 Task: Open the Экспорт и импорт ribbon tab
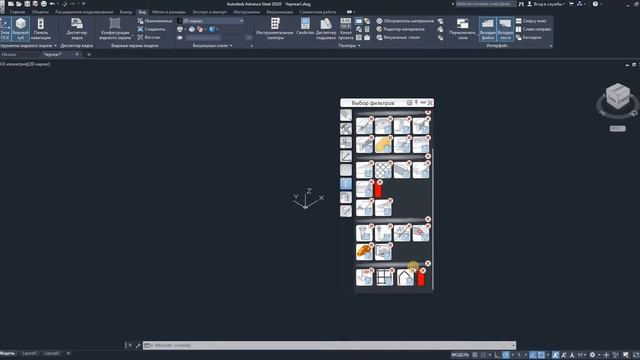(x=209, y=12)
